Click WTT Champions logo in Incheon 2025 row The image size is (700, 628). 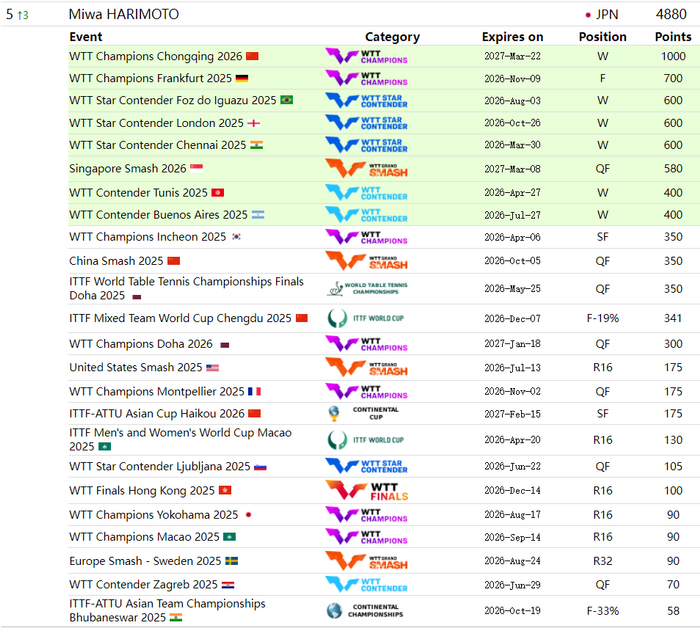click(366, 237)
